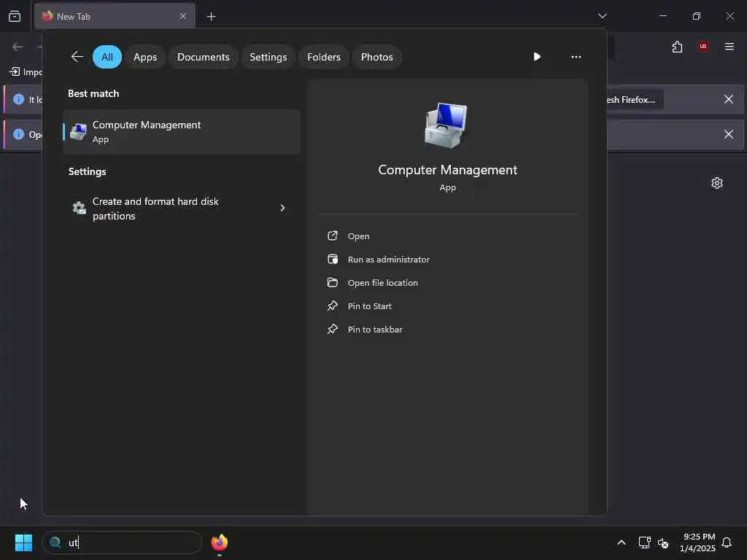Screen dimensions: 747x560
Task: Click the second notification info icon
Action: (18, 134)
